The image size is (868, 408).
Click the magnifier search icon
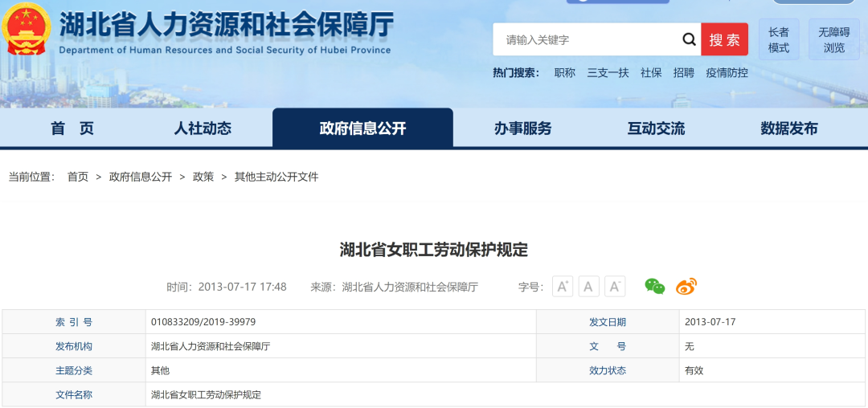tap(689, 39)
